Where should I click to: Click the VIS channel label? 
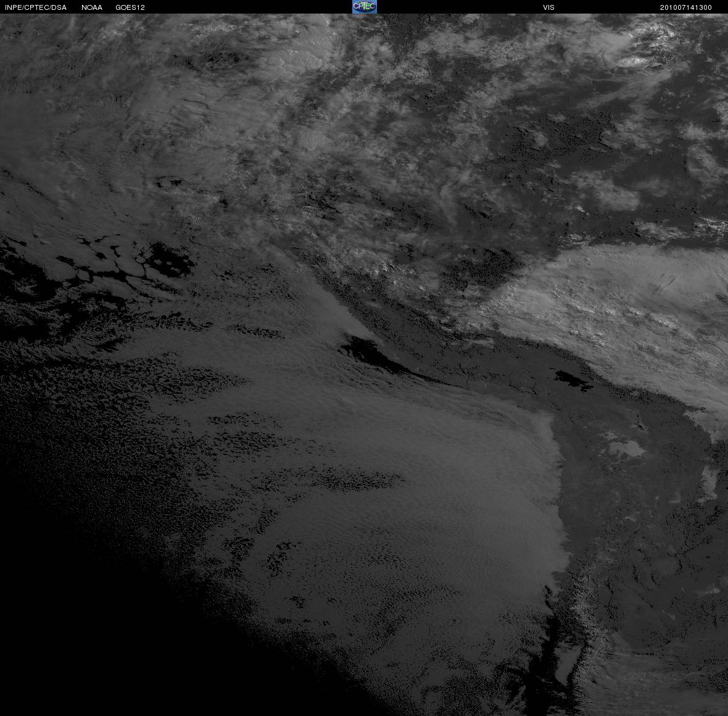pyautogui.click(x=549, y=7)
